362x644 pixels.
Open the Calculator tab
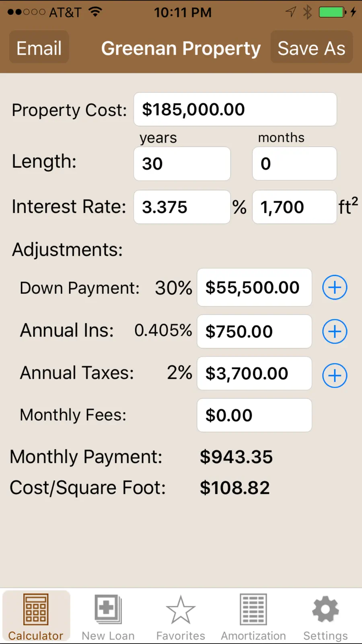click(36, 616)
